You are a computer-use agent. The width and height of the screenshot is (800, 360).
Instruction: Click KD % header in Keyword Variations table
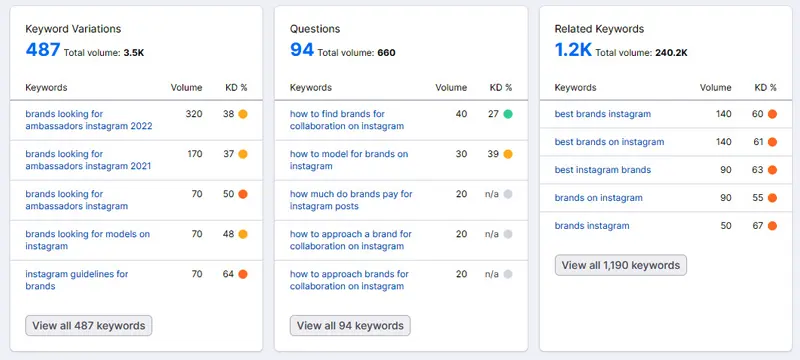(x=236, y=88)
